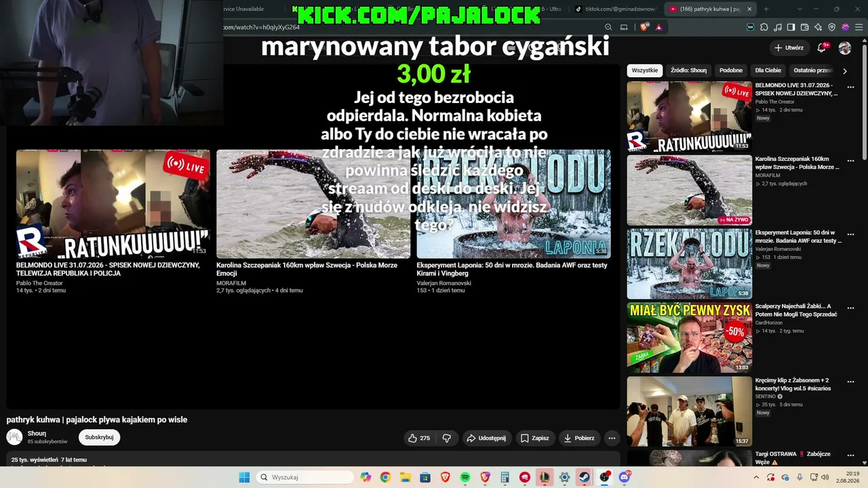This screenshot has height=488, width=868.
Task: Open YouTube notifications bell
Action: tap(822, 47)
